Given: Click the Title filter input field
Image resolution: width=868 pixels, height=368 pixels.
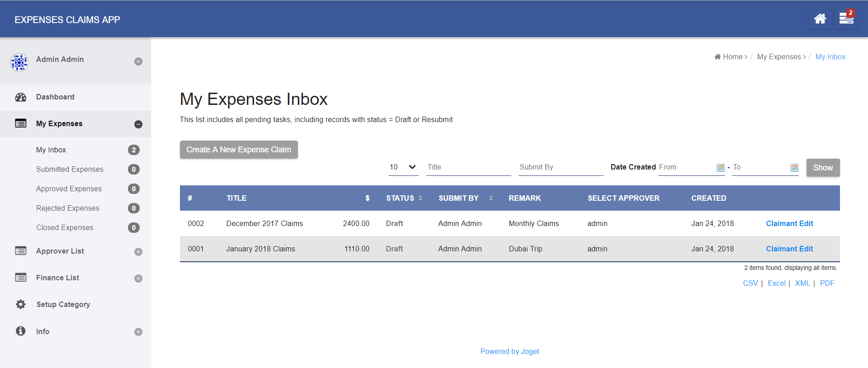Looking at the screenshot, I should [x=468, y=167].
